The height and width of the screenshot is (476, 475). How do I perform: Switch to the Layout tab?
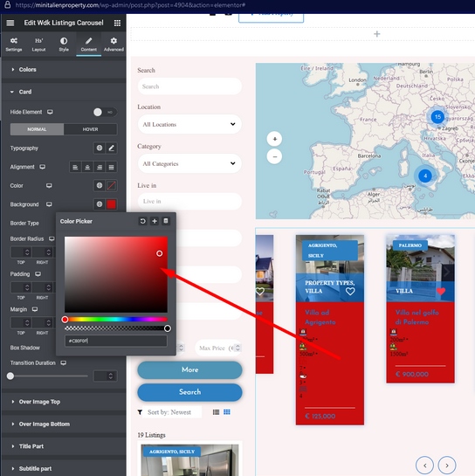38,45
